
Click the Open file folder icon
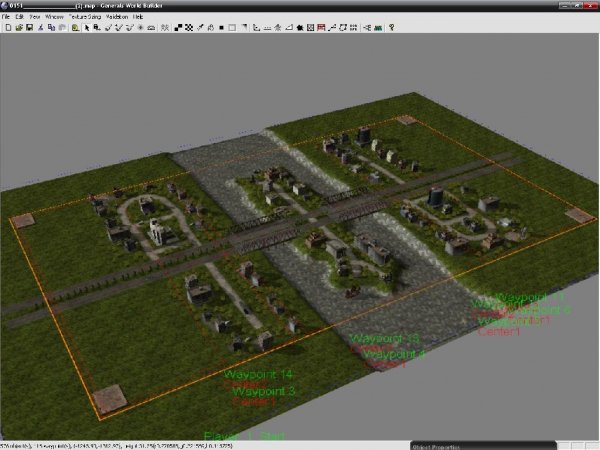(19, 28)
